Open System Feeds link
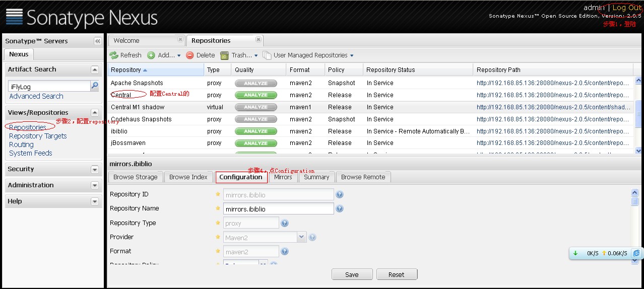Image resolution: width=644 pixels, height=289 pixels. point(31,153)
